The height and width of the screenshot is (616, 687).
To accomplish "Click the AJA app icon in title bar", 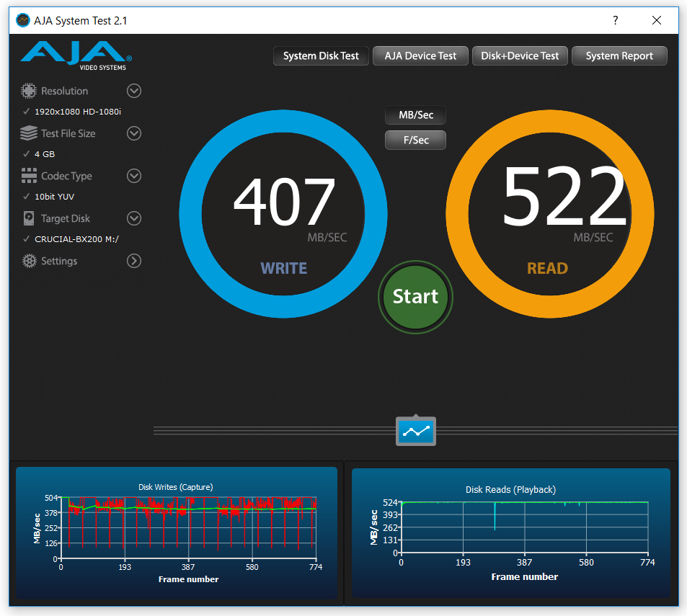I will (23, 20).
